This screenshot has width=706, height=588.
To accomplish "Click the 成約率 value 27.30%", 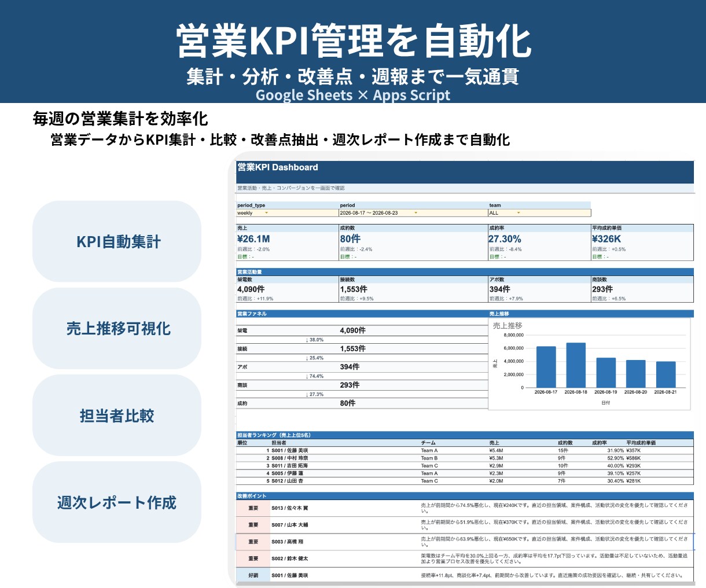I will (505, 238).
